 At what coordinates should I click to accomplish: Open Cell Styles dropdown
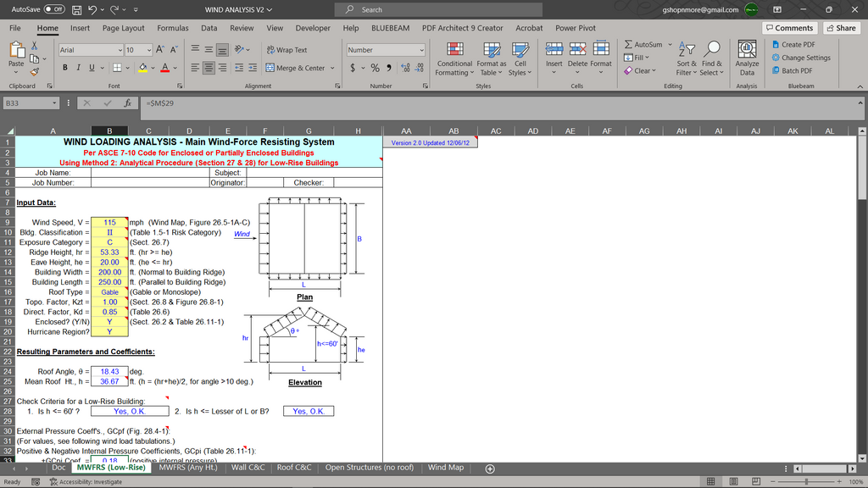point(520,58)
